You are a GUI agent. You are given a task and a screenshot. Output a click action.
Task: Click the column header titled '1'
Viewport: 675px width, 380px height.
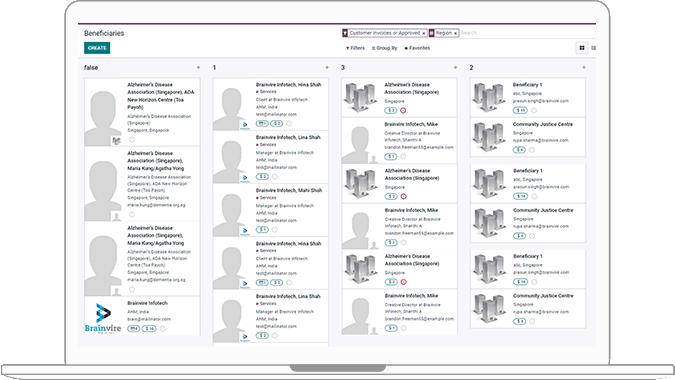pos(214,68)
